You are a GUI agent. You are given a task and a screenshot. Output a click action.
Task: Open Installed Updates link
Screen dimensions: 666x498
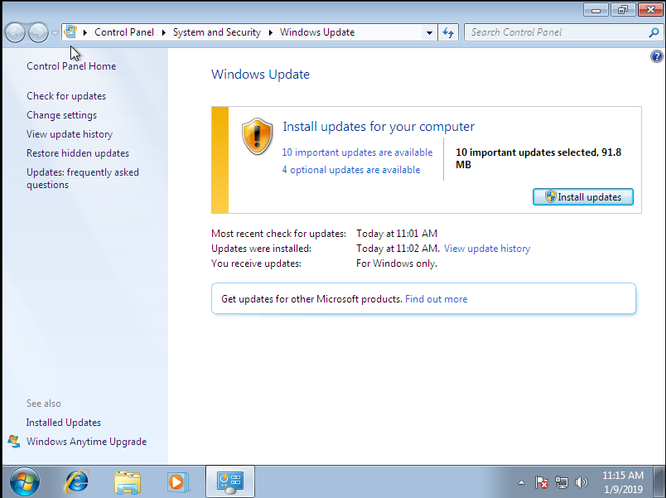(63, 422)
